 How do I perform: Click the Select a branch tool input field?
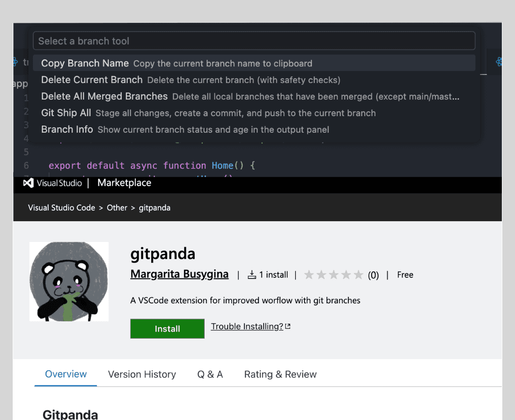point(254,41)
